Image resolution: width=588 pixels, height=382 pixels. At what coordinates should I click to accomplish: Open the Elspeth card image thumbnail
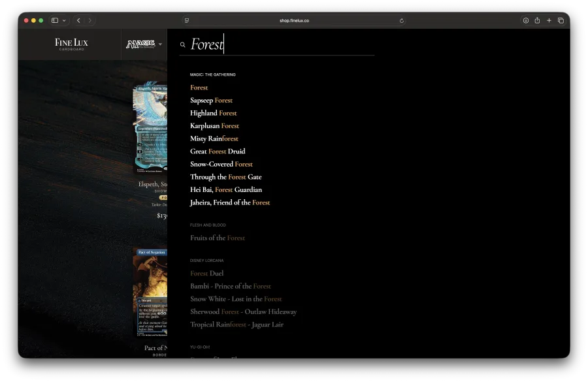[x=150, y=128]
